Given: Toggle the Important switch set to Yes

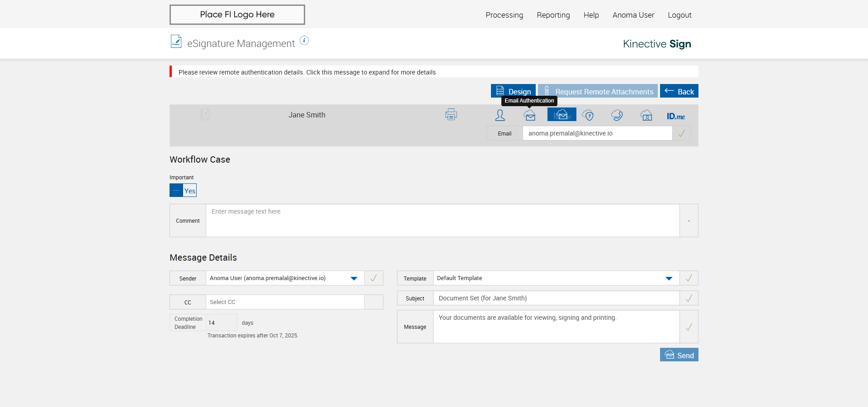Looking at the screenshot, I should [183, 190].
